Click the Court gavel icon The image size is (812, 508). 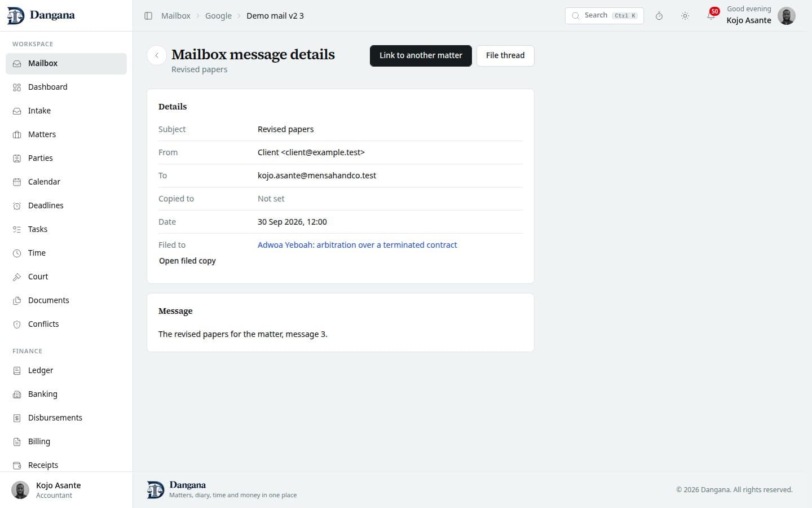(x=17, y=277)
